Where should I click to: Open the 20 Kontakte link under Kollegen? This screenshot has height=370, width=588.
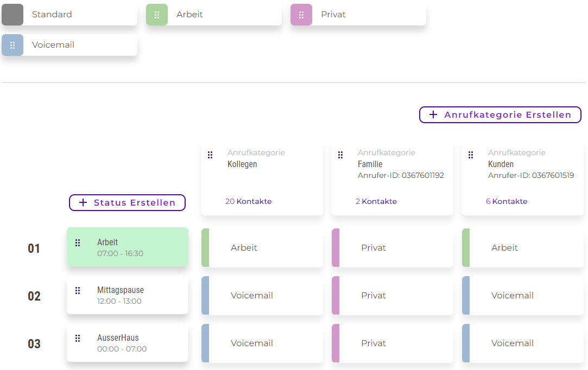(x=248, y=201)
